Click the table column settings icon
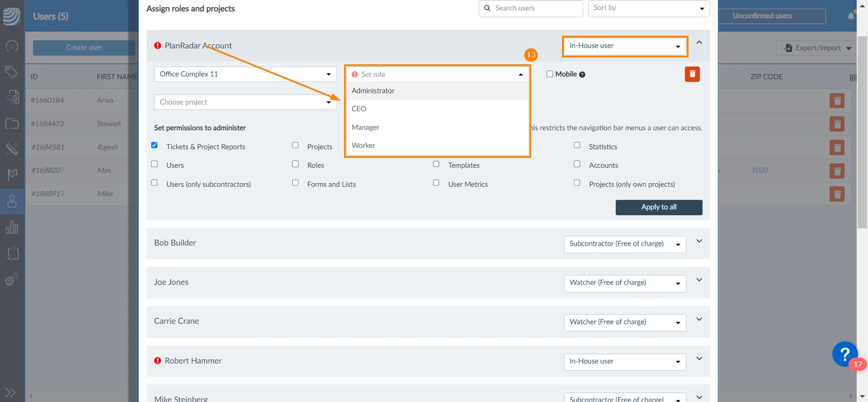 (x=853, y=78)
